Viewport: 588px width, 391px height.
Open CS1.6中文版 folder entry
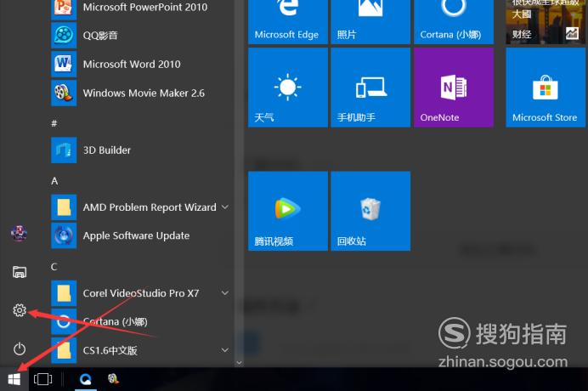click(140, 350)
